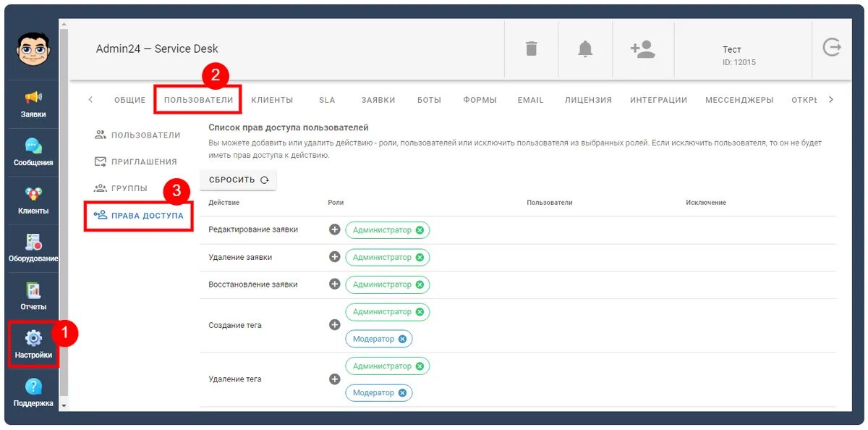Open Права доступа submenu item
Image resolution: width=868 pixels, height=430 pixels.
(x=139, y=216)
